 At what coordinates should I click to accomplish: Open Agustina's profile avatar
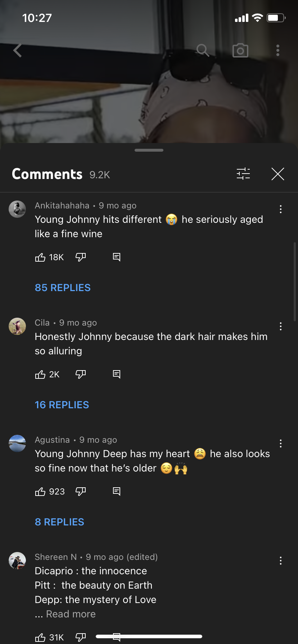point(17,443)
